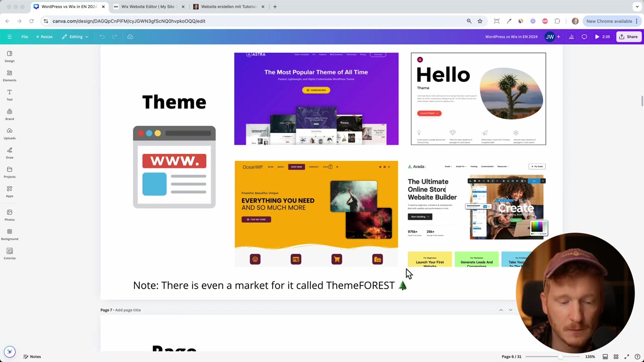Switch to grid view of pages
The width and height of the screenshot is (644, 362).
click(x=616, y=356)
